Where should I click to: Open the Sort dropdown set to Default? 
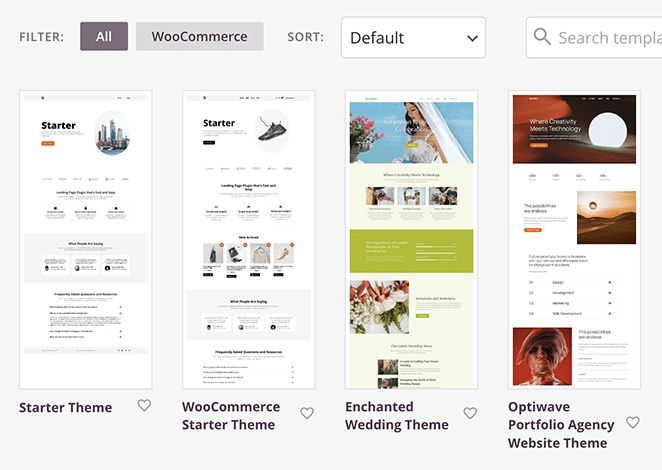coord(413,38)
